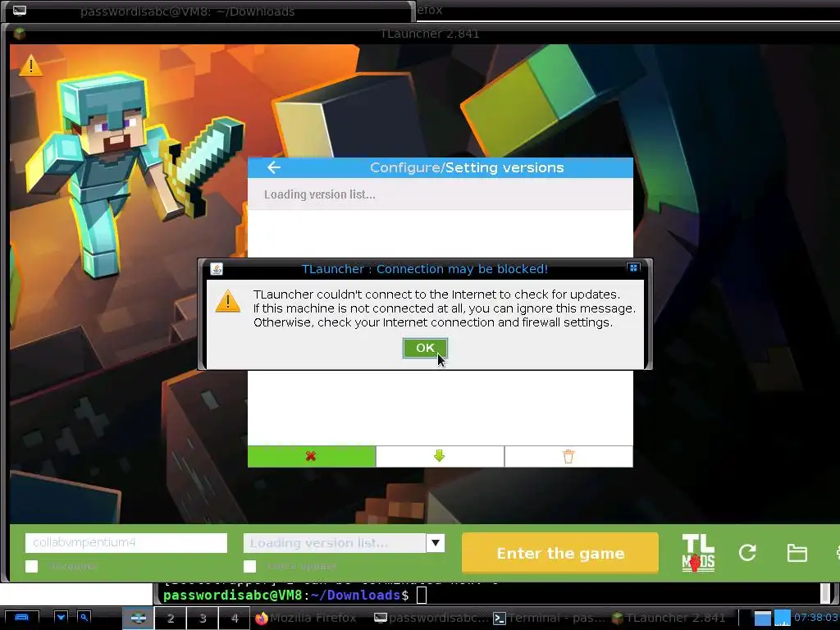Click the red X cancel button
Image resolution: width=840 pixels, height=630 pixels.
pos(311,456)
